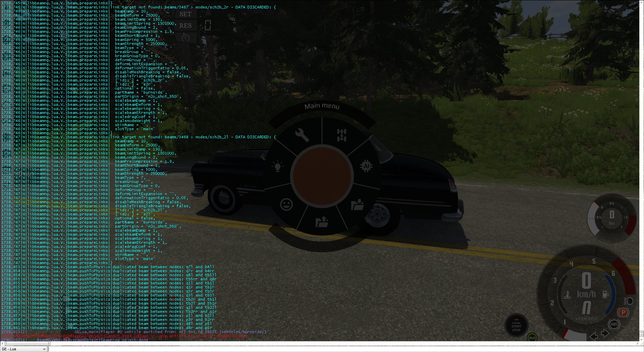Click the GELua.main vehicle switched log line
644x352 pixels.
[x=134, y=332]
